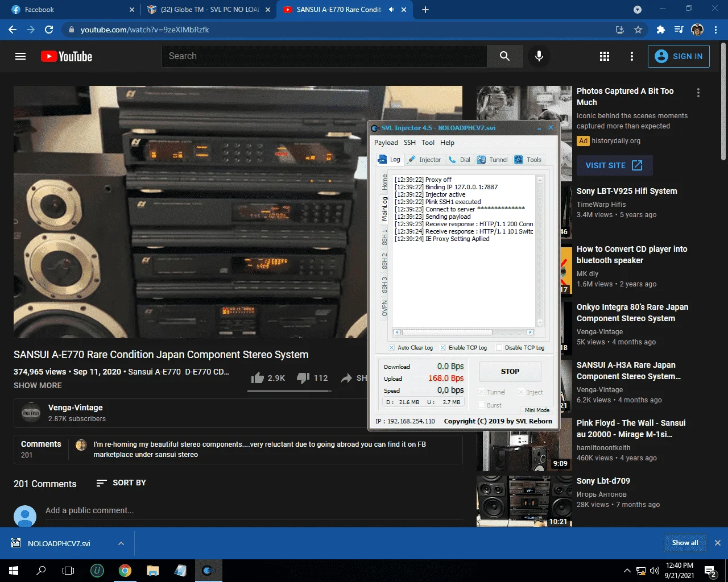Open Sony LBT-V925 Hifi System video
Screen dimensions: 728x582
pyautogui.click(x=627, y=191)
